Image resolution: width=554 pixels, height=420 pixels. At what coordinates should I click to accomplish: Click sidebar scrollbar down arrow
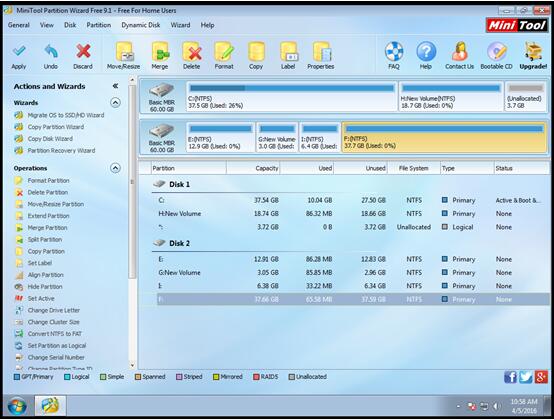pos(132,365)
